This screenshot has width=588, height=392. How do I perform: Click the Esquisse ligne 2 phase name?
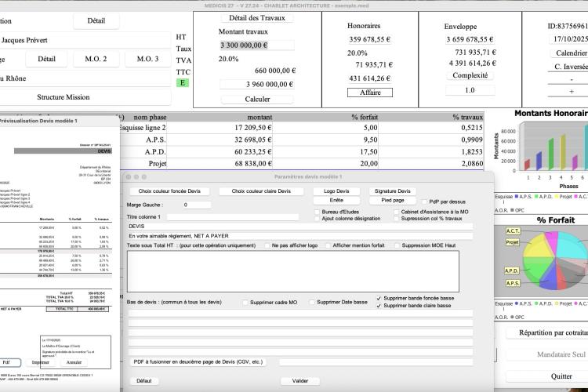[x=142, y=128]
